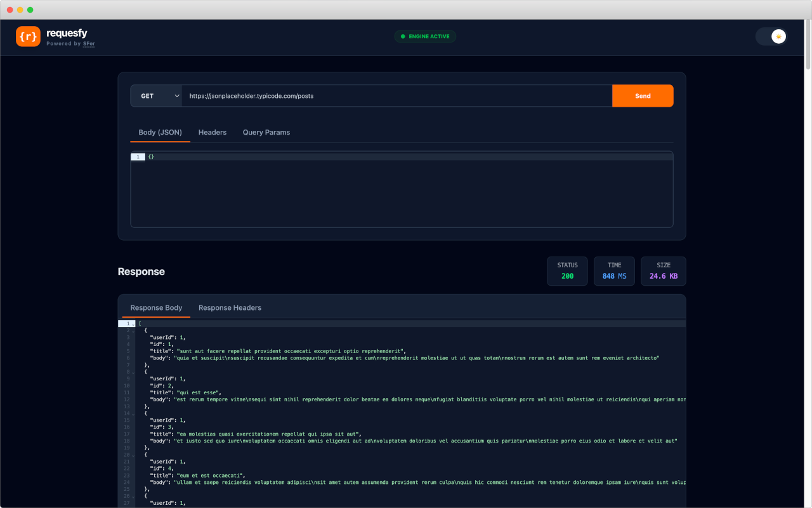812x508 pixels.
Task: Select the Response Body tab
Action: pos(156,307)
